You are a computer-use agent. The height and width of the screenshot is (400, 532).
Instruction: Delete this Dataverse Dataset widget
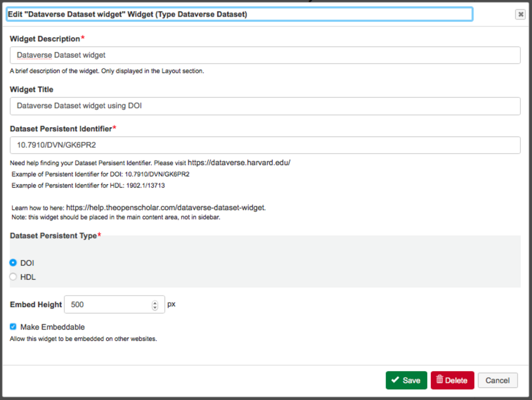coord(452,380)
